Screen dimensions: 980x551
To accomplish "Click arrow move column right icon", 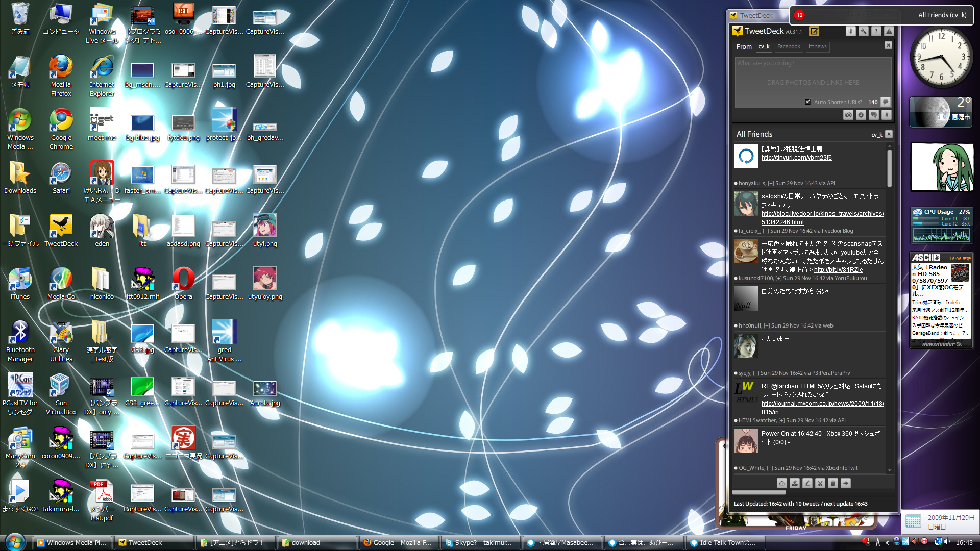I will point(846,483).
